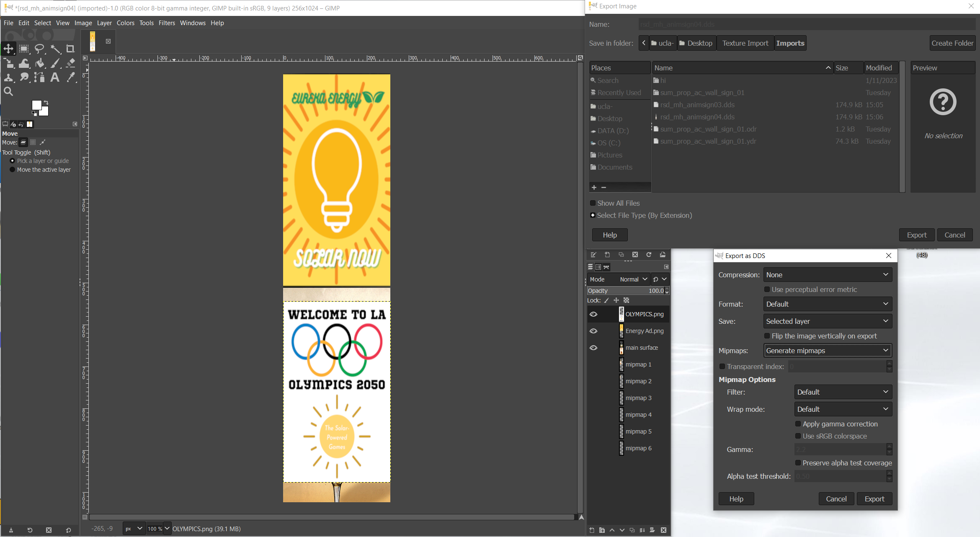Screen dimensions: 980x537
Task: Select the Fuzzy Select wand tool
Action: pos(55,49)
